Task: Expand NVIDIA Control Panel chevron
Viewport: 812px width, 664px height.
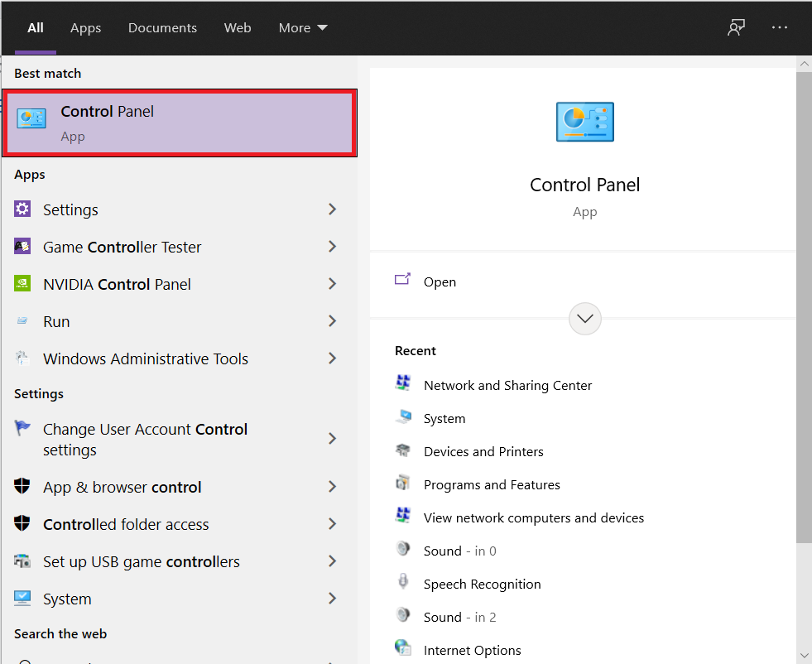Action: point(333,284)
